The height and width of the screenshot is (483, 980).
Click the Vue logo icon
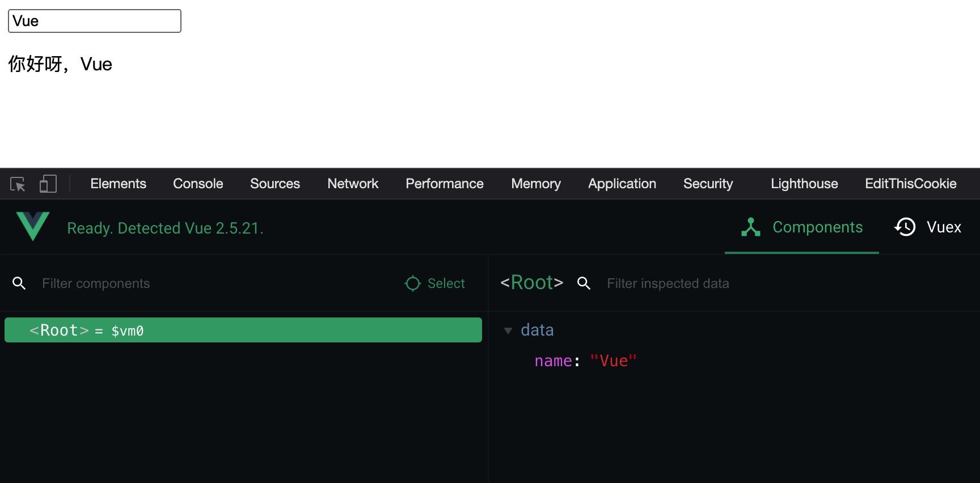tap(33, 226)
